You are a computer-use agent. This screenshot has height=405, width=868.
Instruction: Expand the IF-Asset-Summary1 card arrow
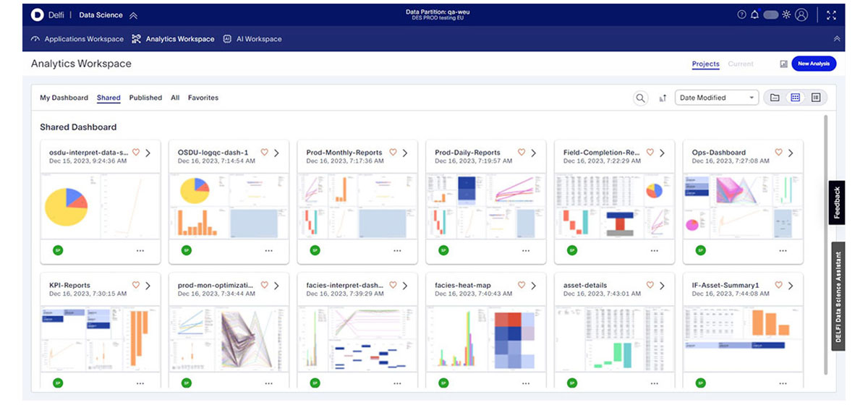(x=791, y=285)
